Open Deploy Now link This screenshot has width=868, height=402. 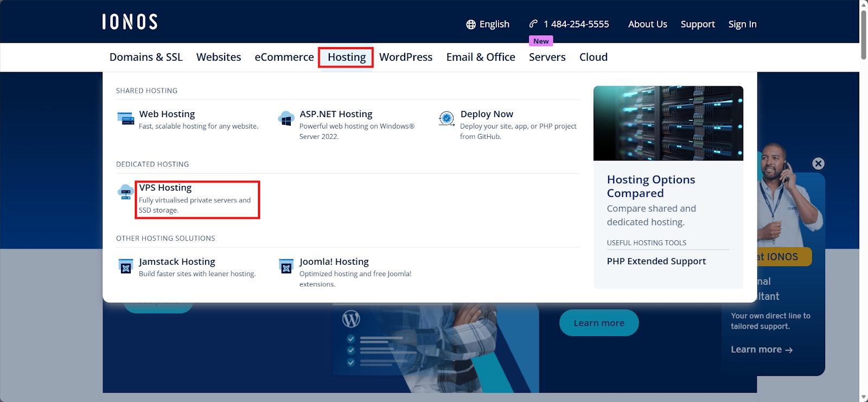tap(487, 114)
